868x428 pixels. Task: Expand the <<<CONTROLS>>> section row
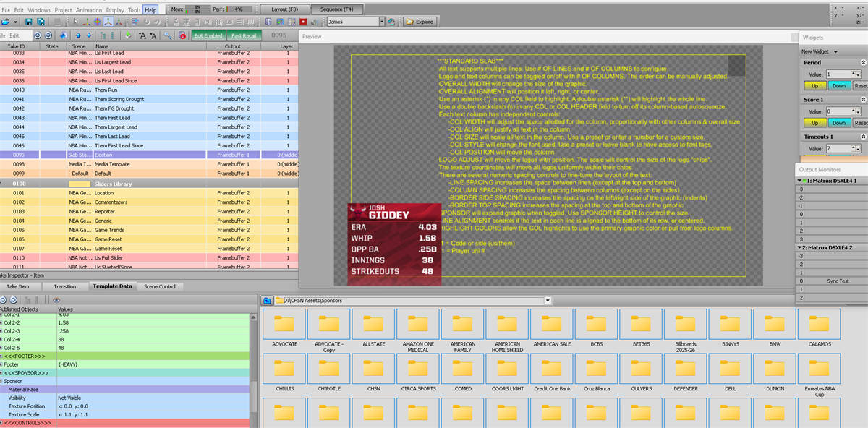click(2, 422)
